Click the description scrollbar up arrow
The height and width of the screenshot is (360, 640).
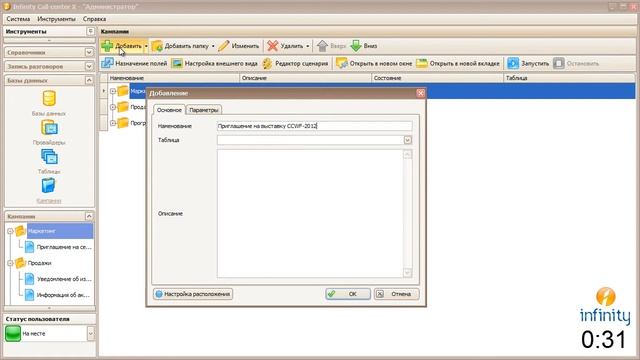point(407,154)
